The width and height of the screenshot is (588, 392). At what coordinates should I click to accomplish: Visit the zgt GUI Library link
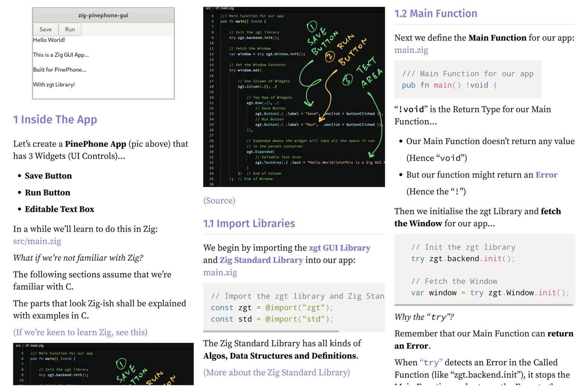(x=339, y=248)
